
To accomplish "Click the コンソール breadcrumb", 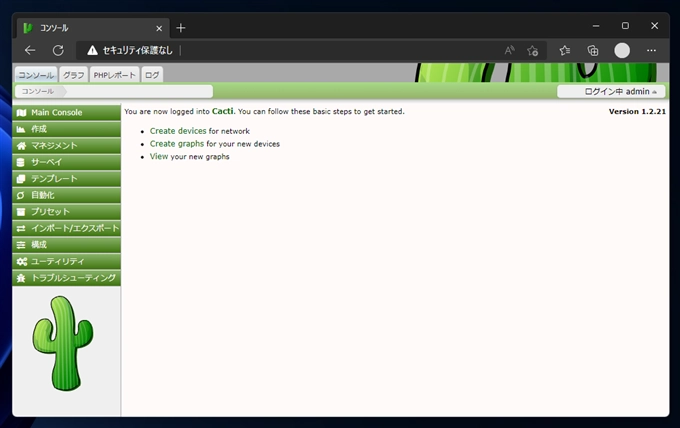I will (x=38, y=91).
